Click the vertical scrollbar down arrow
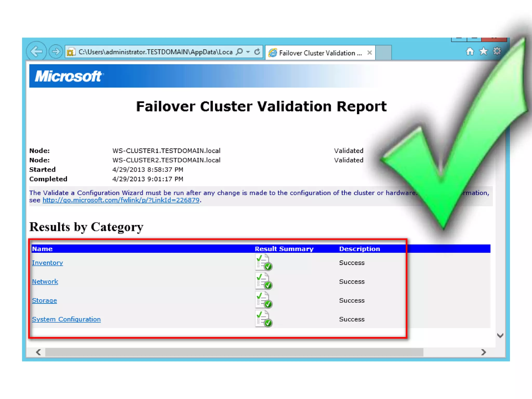The image size is (532, 399). click(500, 335)
